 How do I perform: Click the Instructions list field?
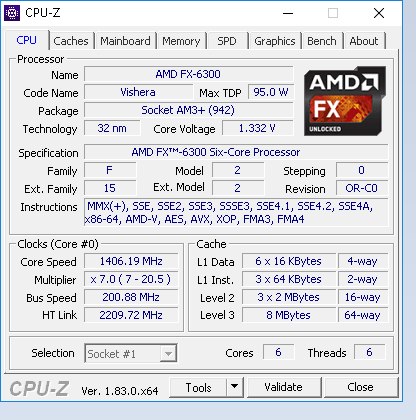tap(236, 213)
